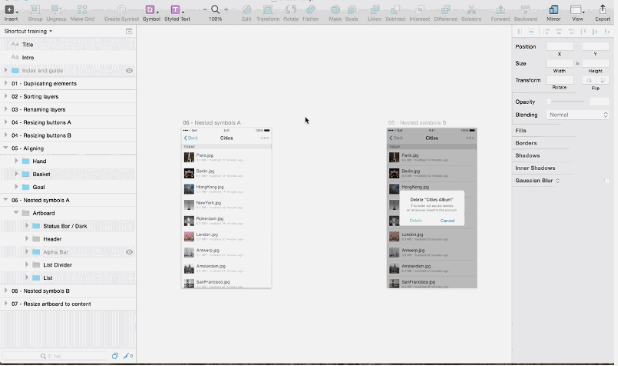Click the layer Filter search field
This screenshot has height=366, width=618.
[55, 356]
